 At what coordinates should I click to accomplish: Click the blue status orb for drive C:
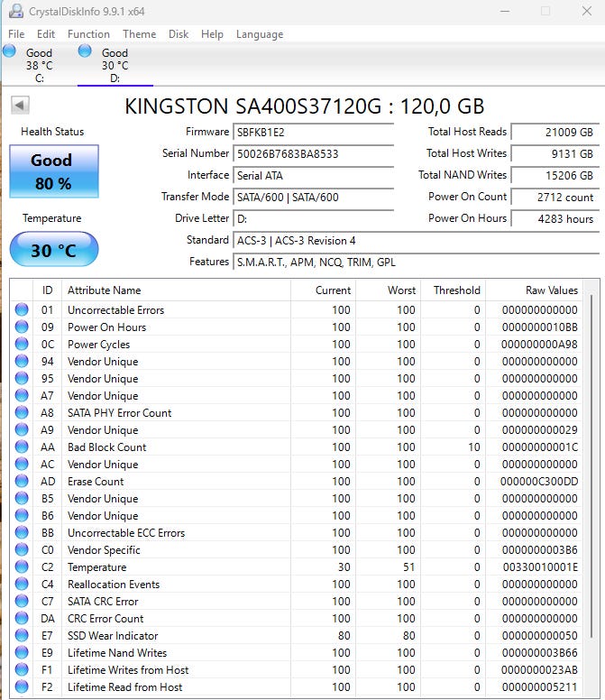click(9, 51)
